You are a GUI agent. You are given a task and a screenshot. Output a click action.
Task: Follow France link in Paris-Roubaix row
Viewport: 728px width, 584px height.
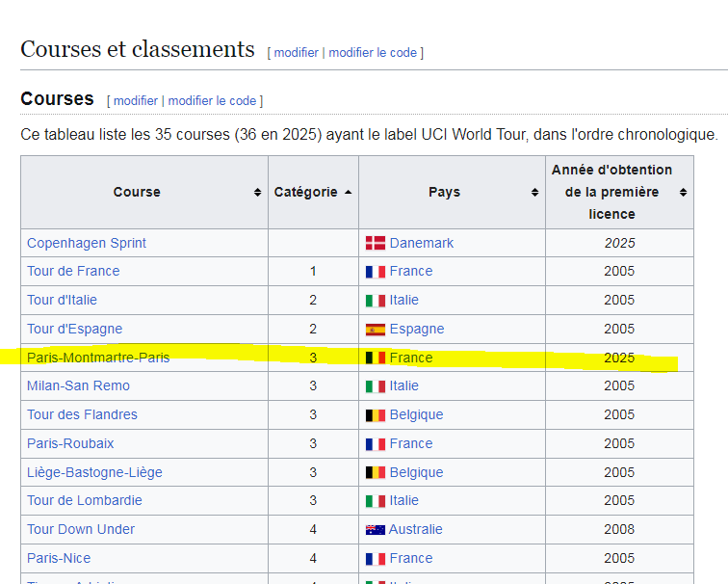coord(411,443)
